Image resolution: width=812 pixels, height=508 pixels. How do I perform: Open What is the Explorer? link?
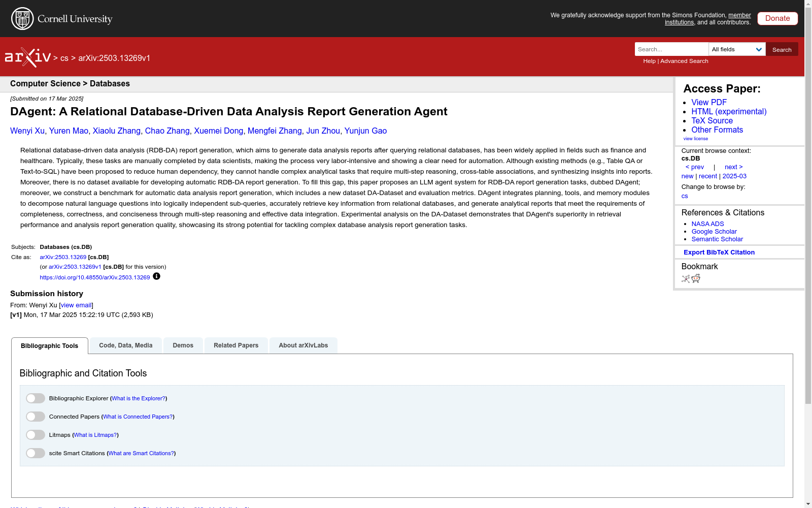tap(139, 399)
